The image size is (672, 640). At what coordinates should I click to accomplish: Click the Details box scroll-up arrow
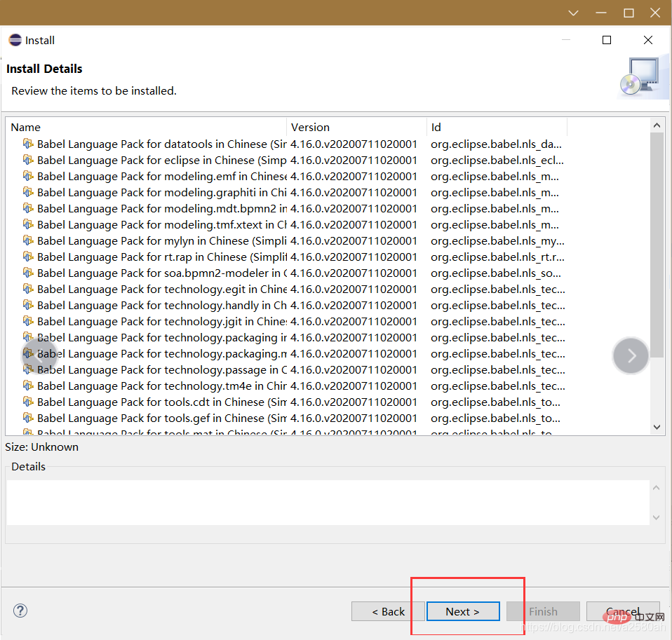point(656,488)
